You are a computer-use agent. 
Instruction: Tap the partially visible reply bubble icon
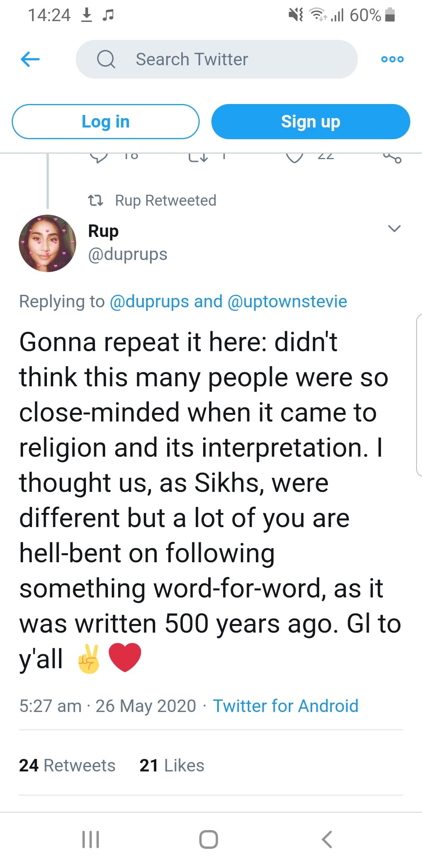[98, 157]
